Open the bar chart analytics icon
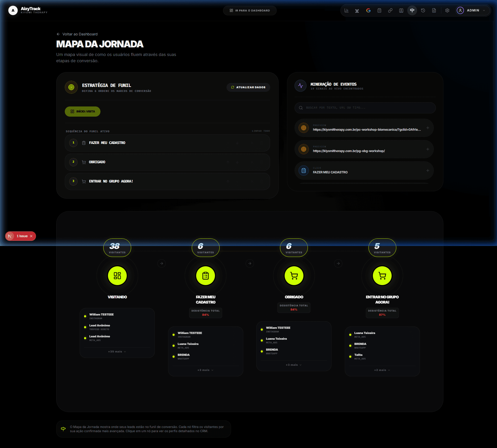 click(x=346, y=10)
